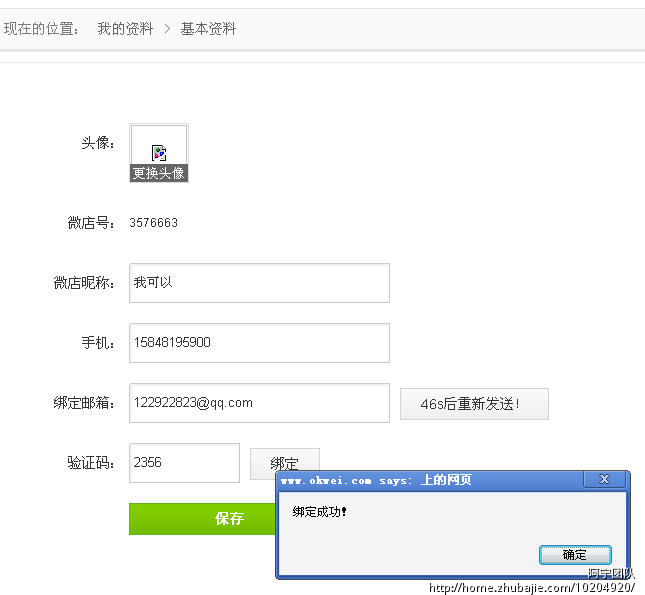Click the 绑定成功 message text
This screenshot has height=595, width=645.
coord(319,512)
